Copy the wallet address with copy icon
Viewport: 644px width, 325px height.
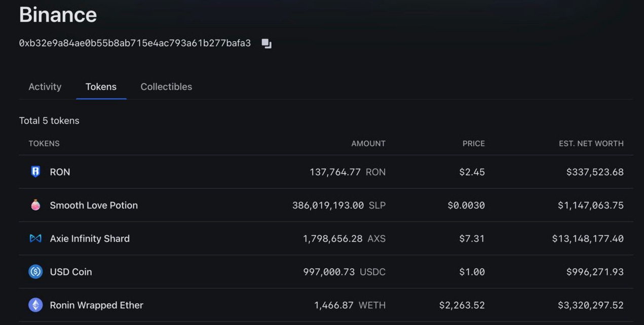pos(267,44)
